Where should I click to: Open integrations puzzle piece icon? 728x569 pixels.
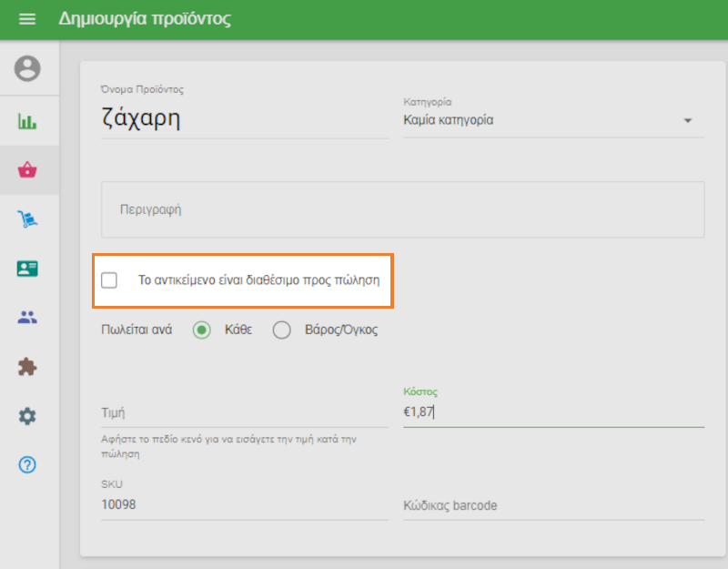point(28,367)
